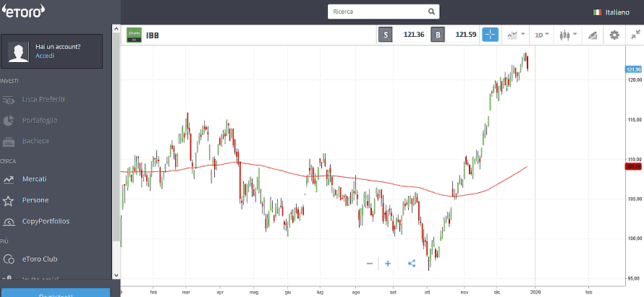Click the Ricerca search field
This screenshot has width=644, height=297.
376,12
